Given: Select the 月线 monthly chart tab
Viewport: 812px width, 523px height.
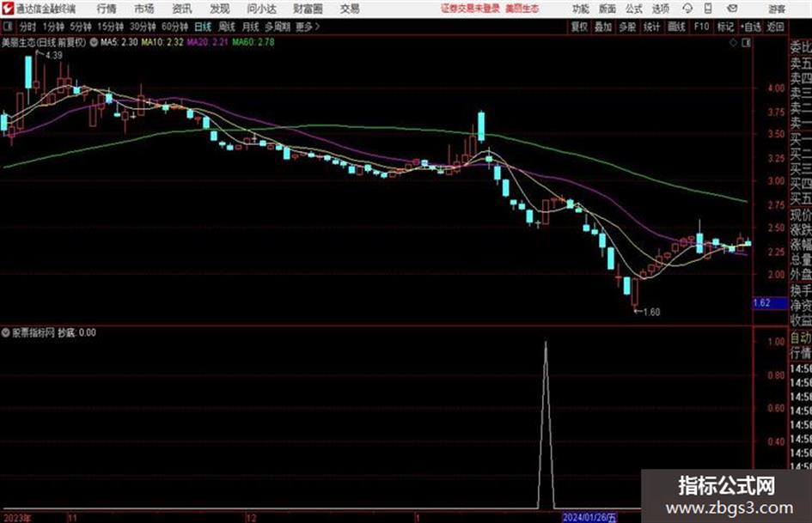Looking at the screenshot, I should coord(251,27).
